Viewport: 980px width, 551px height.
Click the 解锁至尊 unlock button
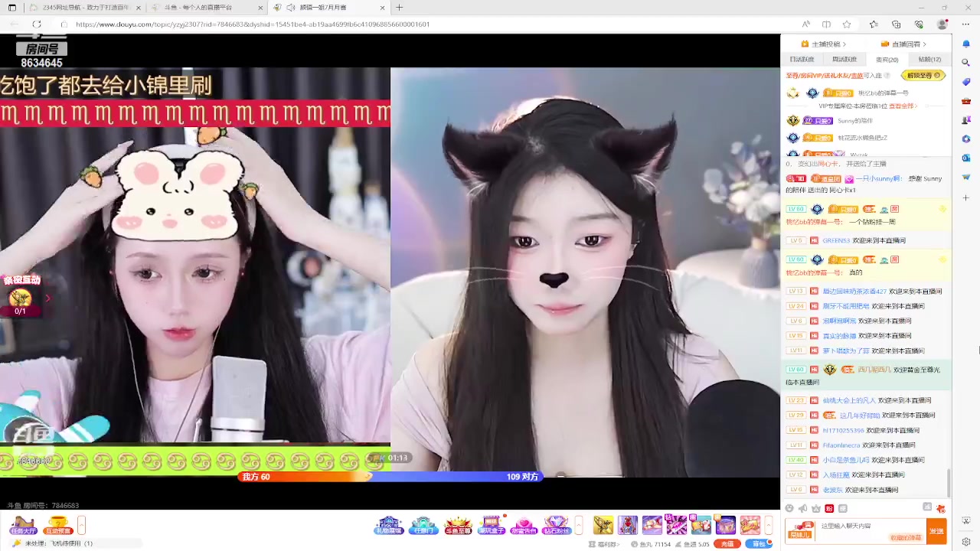click(x=924, y=76)
